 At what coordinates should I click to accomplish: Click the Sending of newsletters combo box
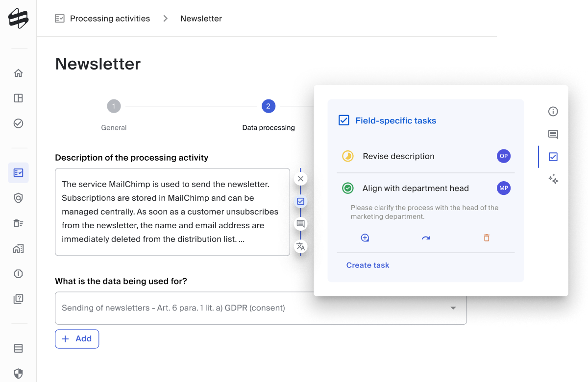[261, 308]
